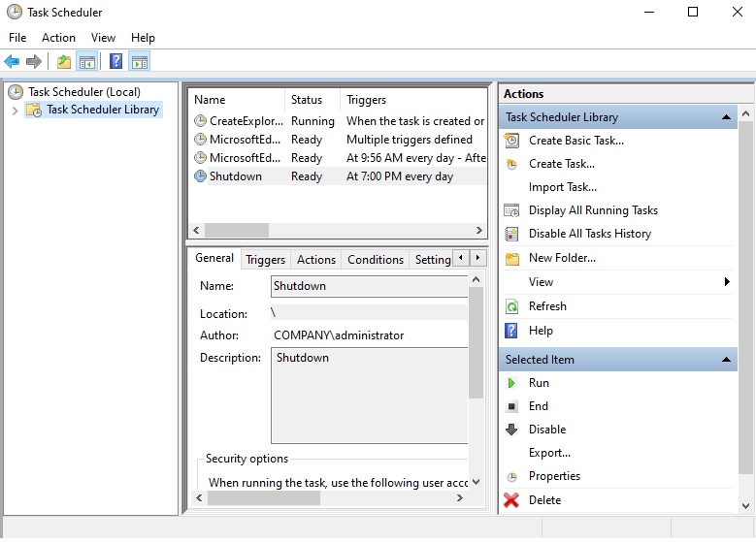Select the CreateExplor... running task row

click(x=247, y=121)
